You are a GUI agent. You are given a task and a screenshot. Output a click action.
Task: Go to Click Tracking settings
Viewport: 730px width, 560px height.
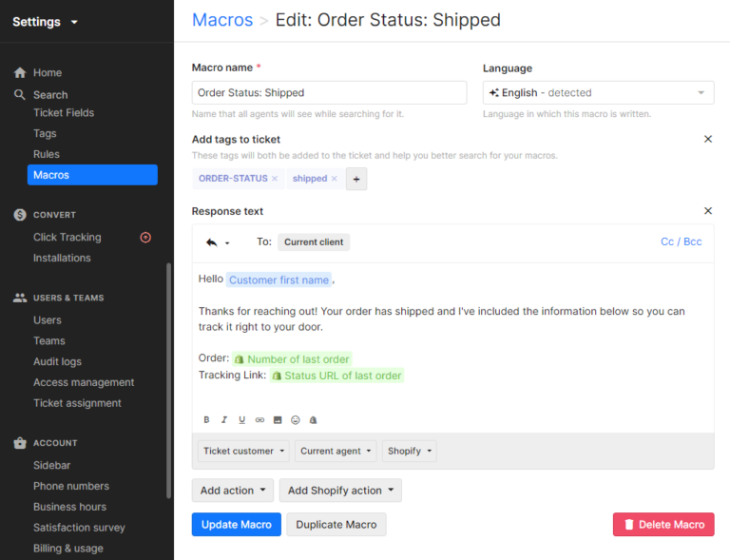[67, 237]
